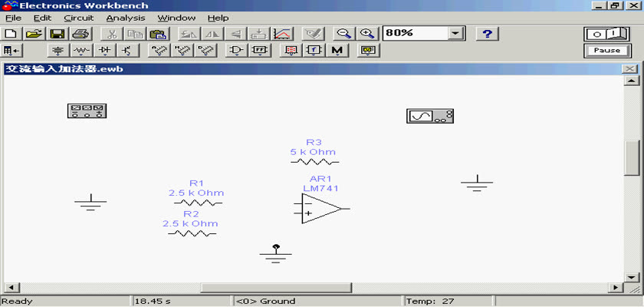The image size is (644, 307).
Task: Select the R3 resistor symbol
Action: pyautogui.click(x=314, y=163)
